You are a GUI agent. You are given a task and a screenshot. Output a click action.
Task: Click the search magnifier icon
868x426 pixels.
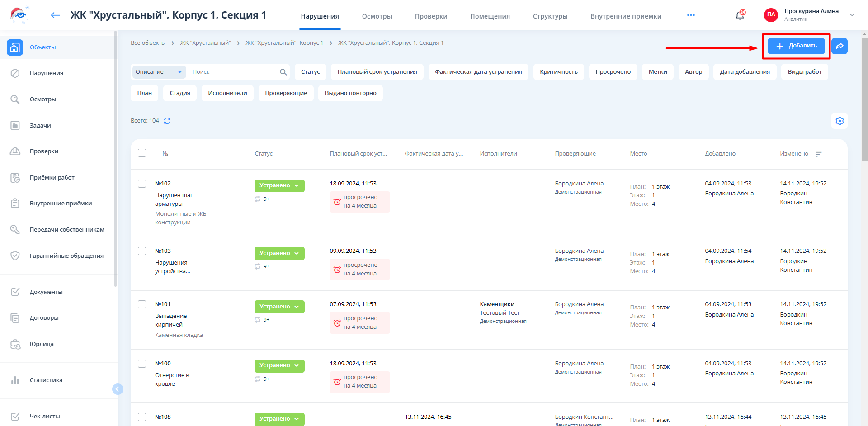(x=283, y=72)
